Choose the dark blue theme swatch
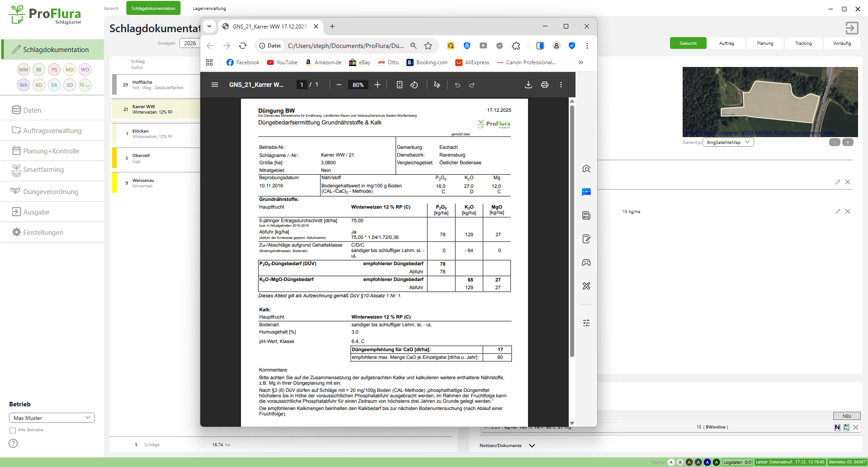This screenshot has width=868, height=467. 707,462
